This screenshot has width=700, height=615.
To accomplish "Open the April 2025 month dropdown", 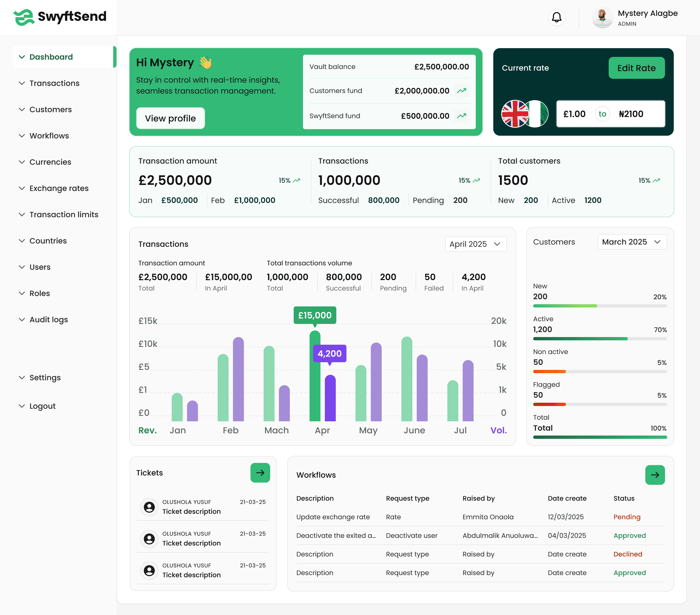I will (476, 243).
